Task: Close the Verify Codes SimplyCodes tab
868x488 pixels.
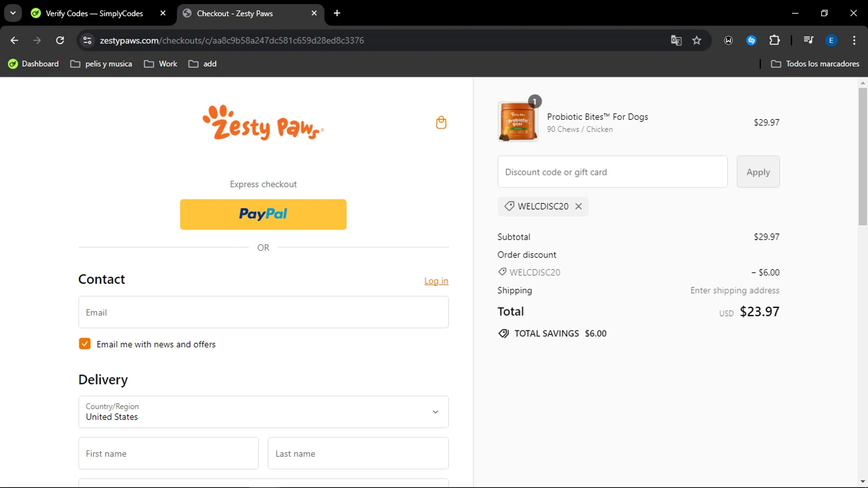Action: (163, 13)
